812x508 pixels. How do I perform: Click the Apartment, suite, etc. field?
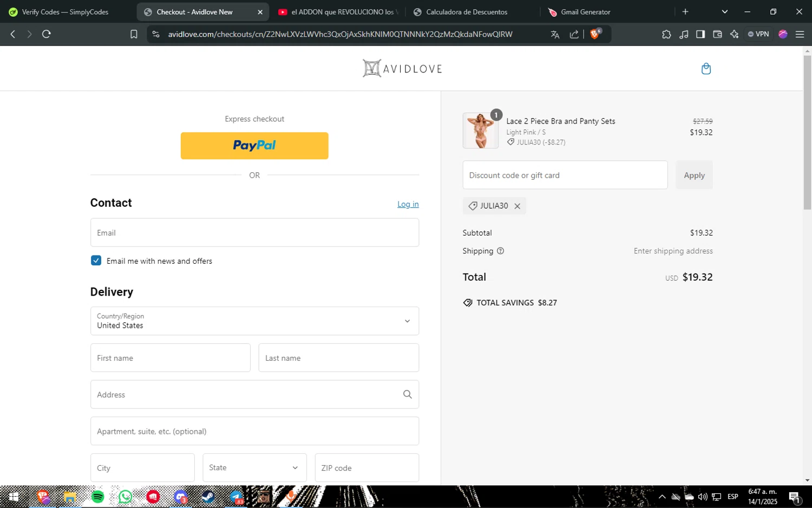(254, 431)
